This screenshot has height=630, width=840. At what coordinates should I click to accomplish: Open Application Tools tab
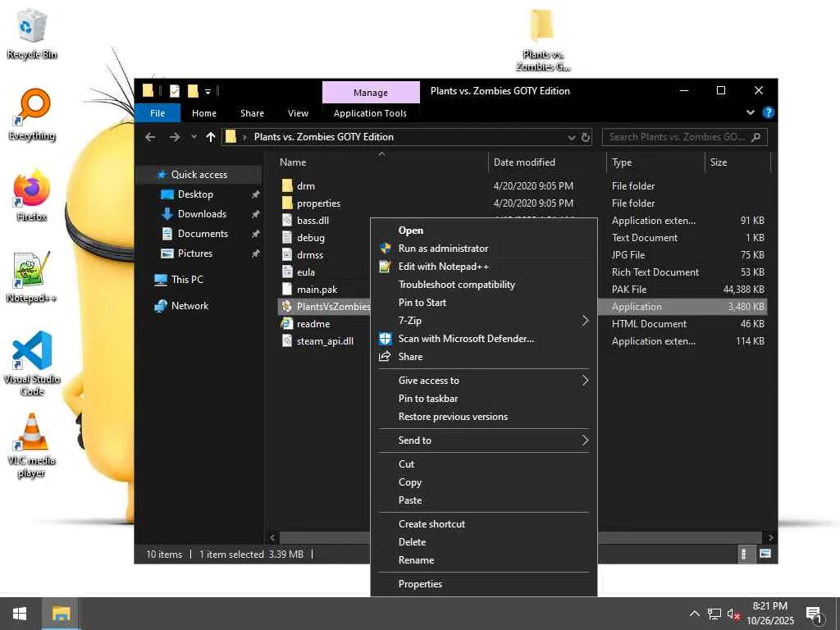[370, 113]
